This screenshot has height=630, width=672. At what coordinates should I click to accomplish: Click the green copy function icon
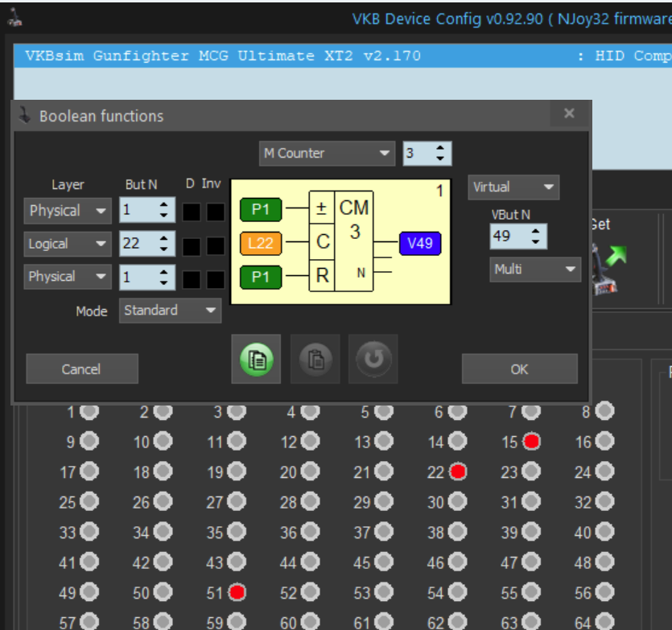[256, 359]
